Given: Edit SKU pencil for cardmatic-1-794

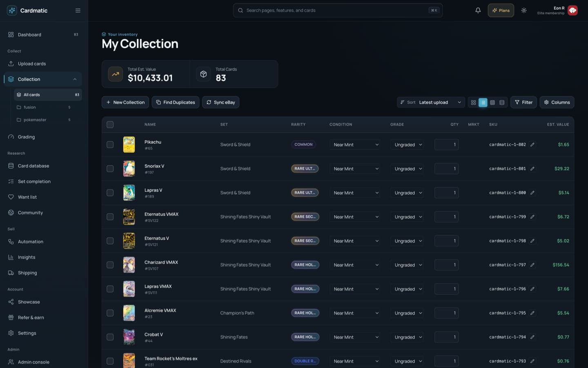Looking at the screenshot, I should point(532,337).
